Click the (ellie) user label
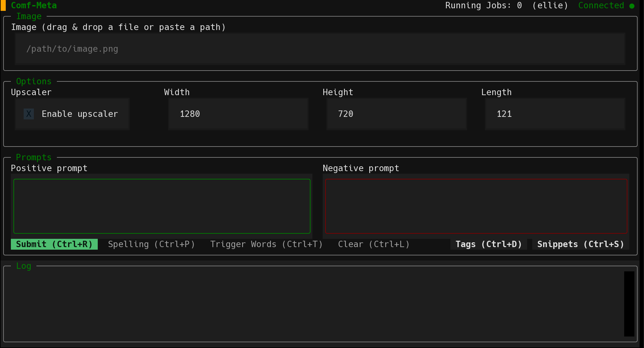Image resolution: width=644 pixels, height=348 pixels. (550, 5)
